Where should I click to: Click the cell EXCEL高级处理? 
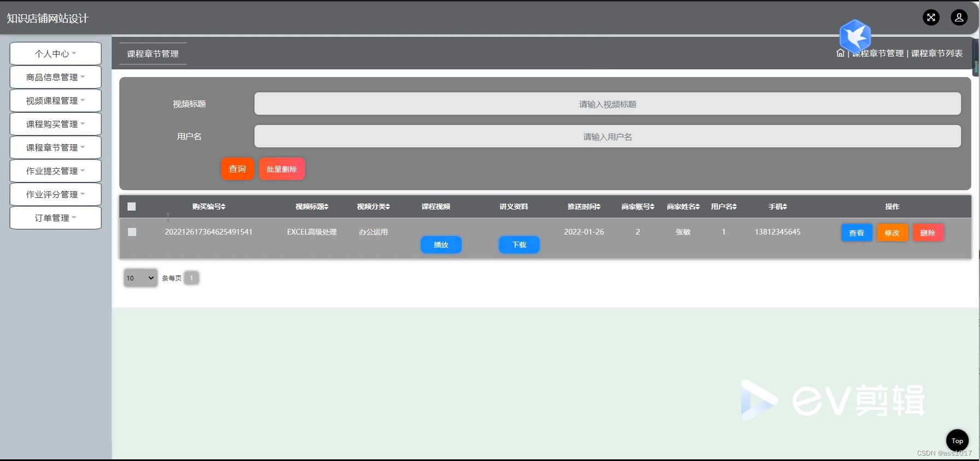(x=312, y=232)
